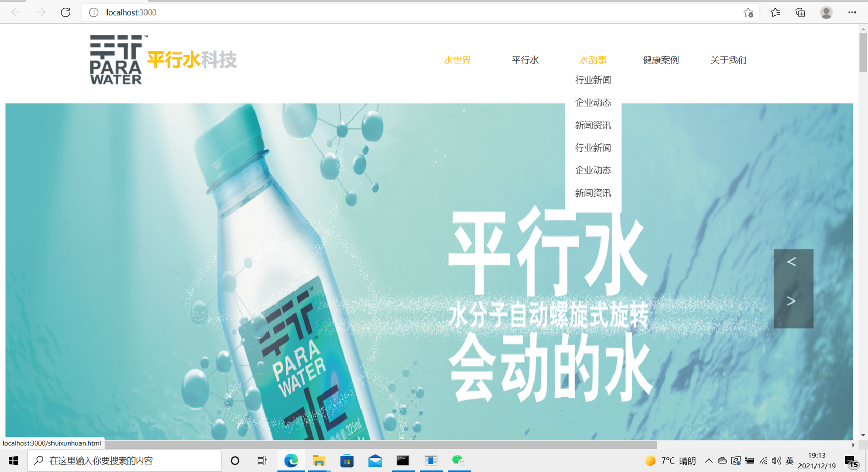Click the browser Back arrow

click(x=16, y=12)
